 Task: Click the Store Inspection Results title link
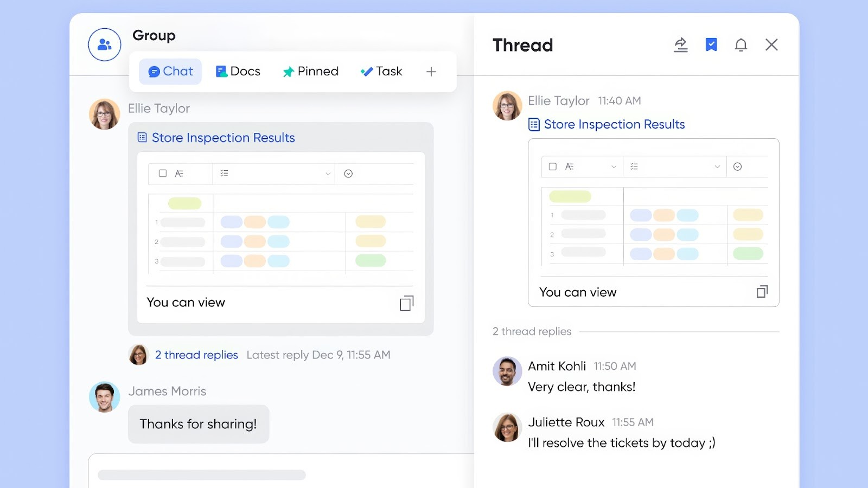coord(222,138)
